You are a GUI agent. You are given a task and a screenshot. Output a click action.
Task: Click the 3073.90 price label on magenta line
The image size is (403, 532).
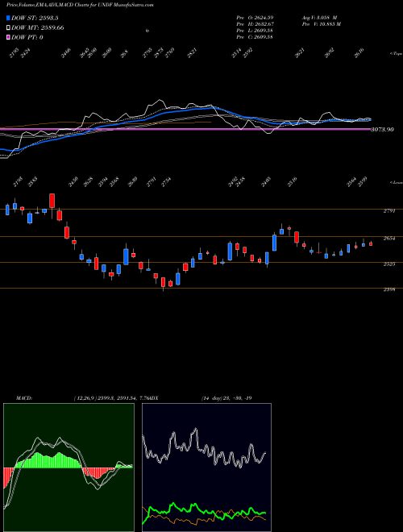tap(382, 129)
